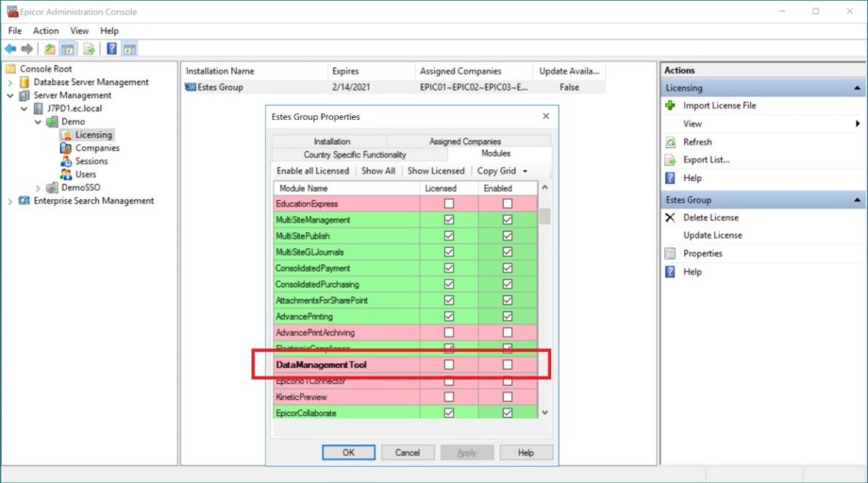The width and height of the screenshot is (868, 483).
Task: Click the Back arrow toolbar icon
Action: click(10, 49)
